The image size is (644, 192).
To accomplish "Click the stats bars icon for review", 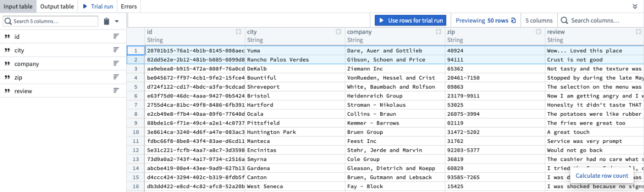I will 116,91.
